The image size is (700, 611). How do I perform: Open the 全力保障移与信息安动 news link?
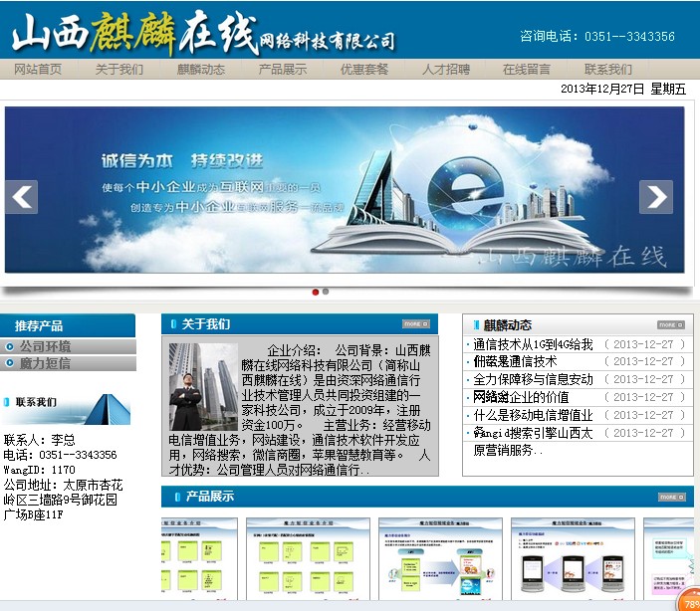(533, 379)
